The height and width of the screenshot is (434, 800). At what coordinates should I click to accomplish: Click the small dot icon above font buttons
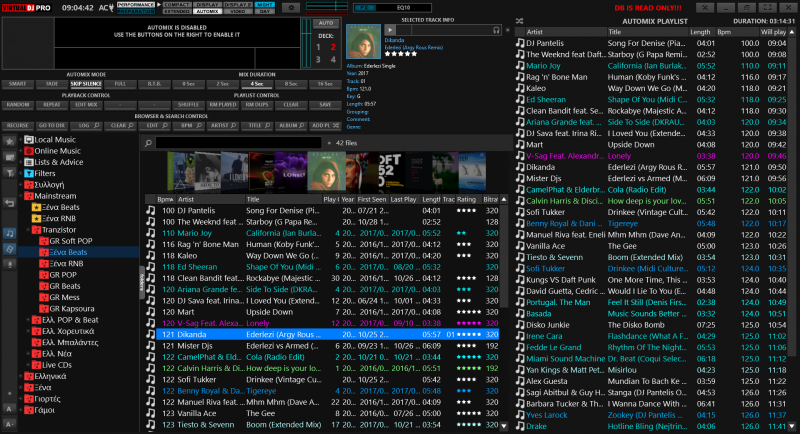click(x=9, y=394)
